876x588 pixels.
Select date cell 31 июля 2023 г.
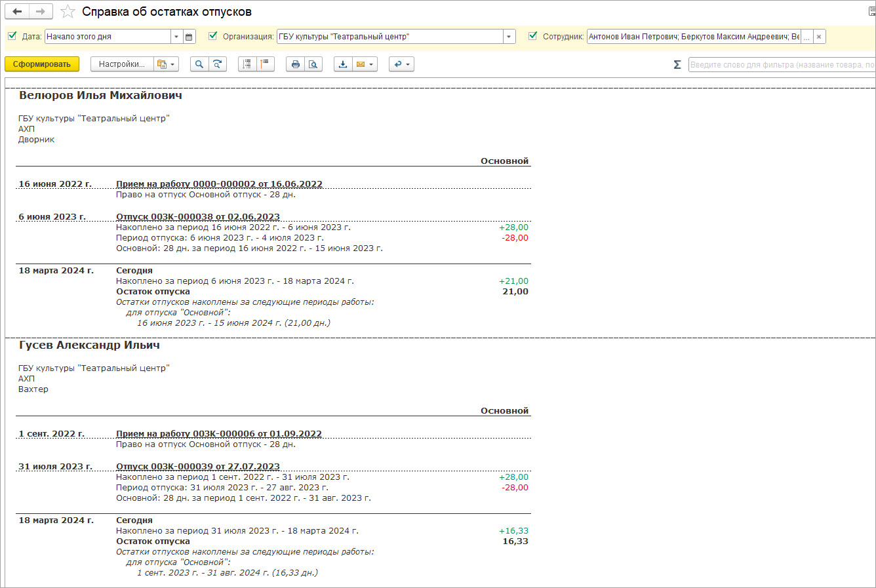[55, 466]
